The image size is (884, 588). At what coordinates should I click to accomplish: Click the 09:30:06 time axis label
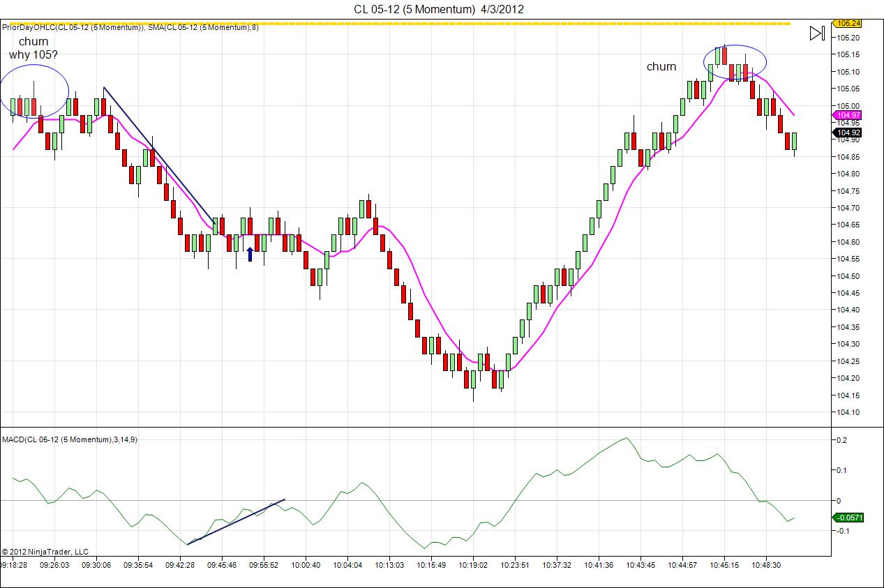pos(96,565)
